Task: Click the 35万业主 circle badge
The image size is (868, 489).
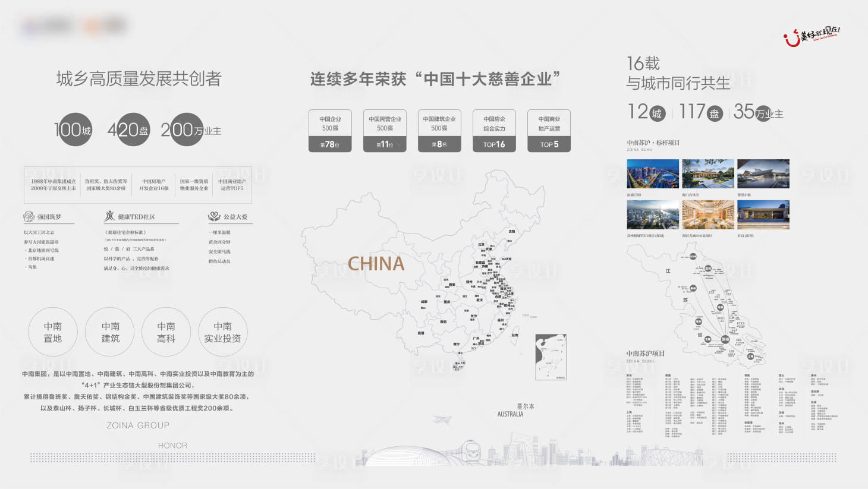Action: 764,113
